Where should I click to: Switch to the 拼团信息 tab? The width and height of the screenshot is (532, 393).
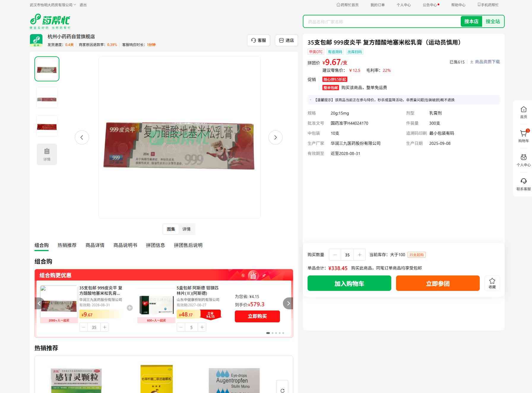coord(155,245)
